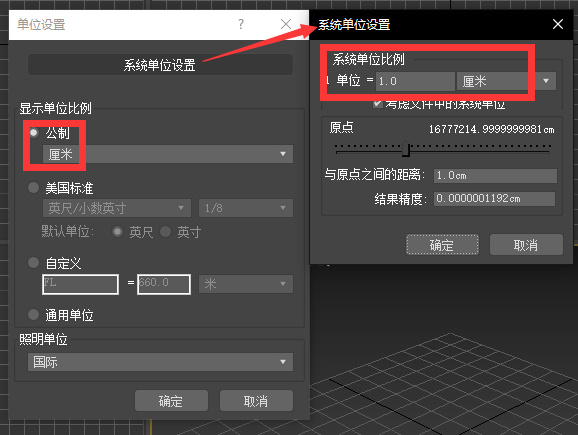Click the FL custom unit name field
578x435 pixels.
(x=80, y=284)
